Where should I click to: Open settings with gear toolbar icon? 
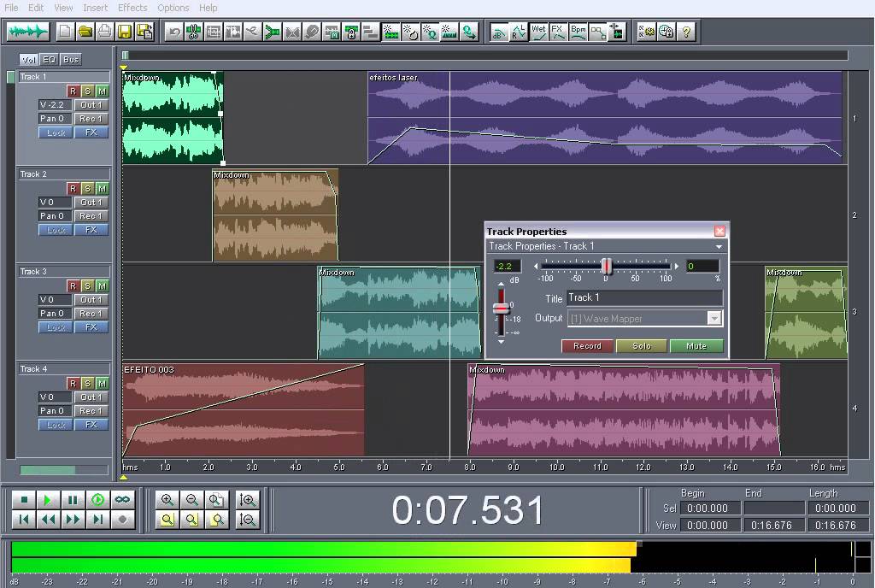(646, 32)
